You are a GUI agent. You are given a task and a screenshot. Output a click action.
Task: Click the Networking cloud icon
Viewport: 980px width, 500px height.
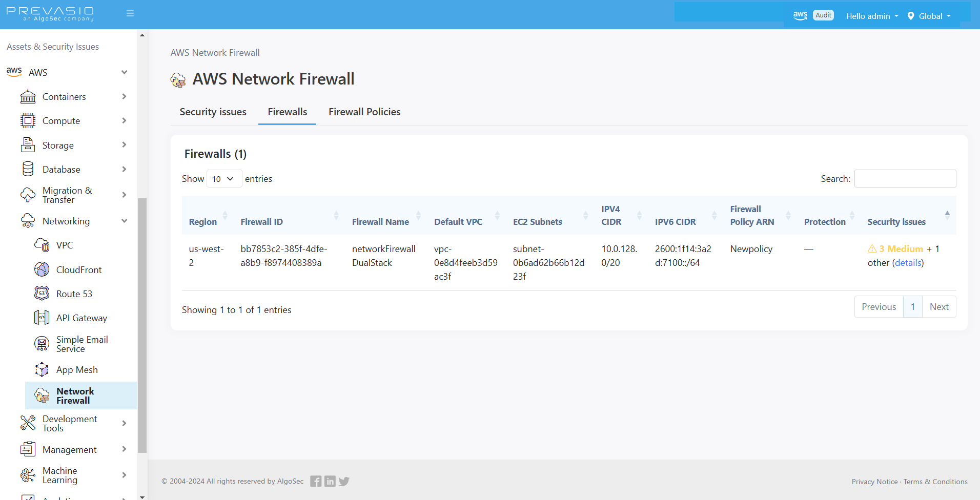click(28, 221)
